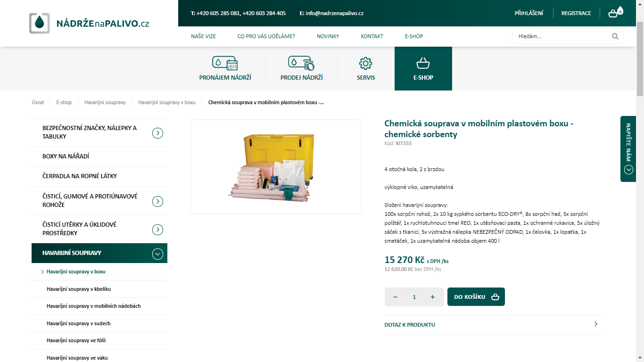The height and width of the screenshot is (362, 644).
Task: Expand Dotaz k produktu section
Action: pos(494,325)
